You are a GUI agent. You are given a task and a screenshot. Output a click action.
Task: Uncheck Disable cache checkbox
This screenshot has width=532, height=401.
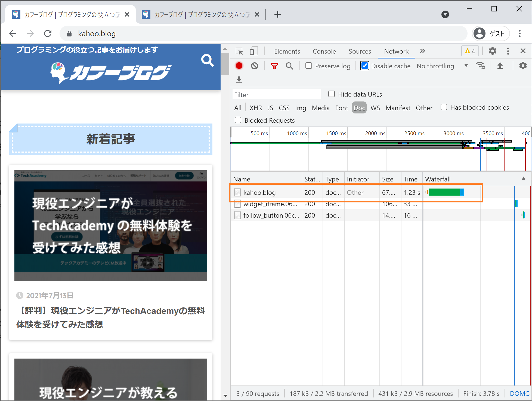point(365,66)
